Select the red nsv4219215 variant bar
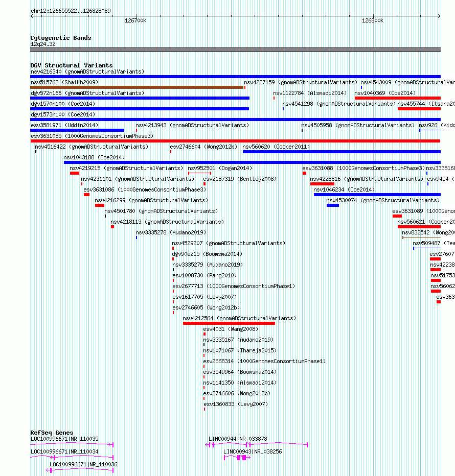455x476 pixels. (x=75, y=173)
